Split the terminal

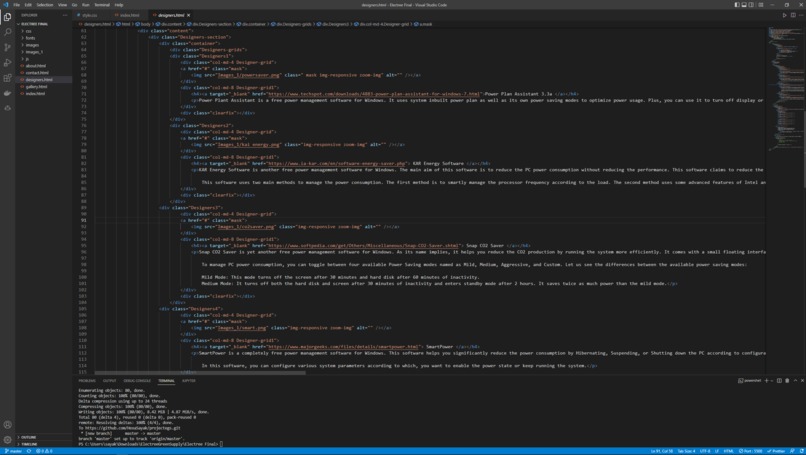779,380
